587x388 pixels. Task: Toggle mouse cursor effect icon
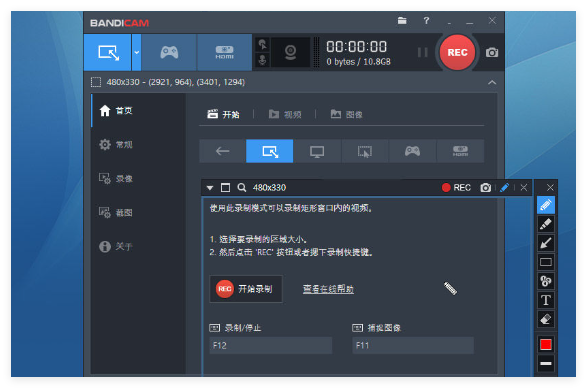[262, 45]
